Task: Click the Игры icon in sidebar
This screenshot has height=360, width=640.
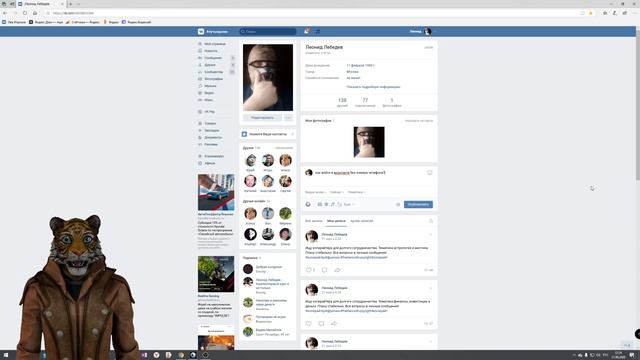Action: pos(200,100)
